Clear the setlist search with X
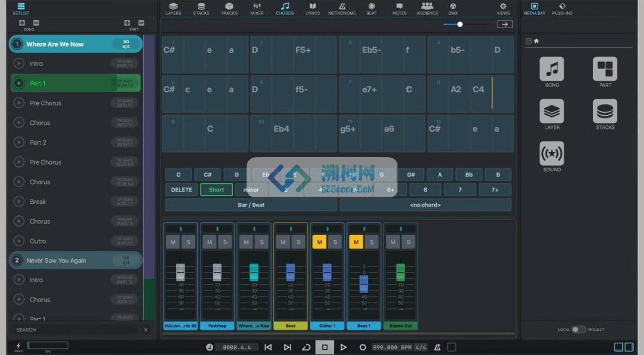This screenshot has height=355, width=644. tap(146, 330)
